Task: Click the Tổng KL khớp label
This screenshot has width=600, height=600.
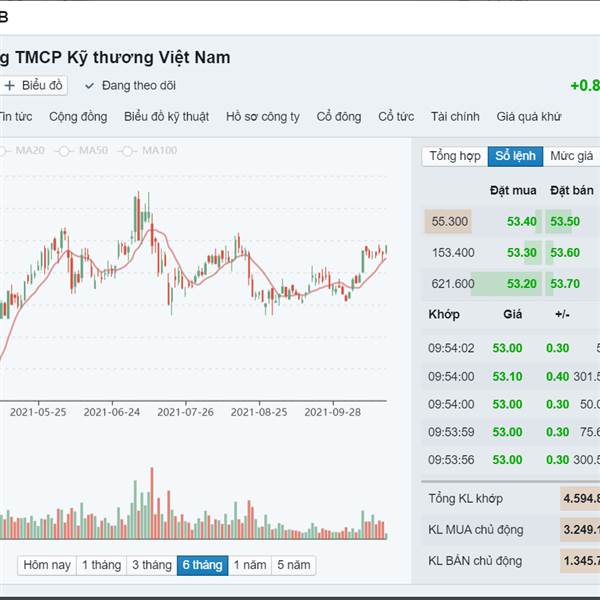Action: (x=465, y=499)
